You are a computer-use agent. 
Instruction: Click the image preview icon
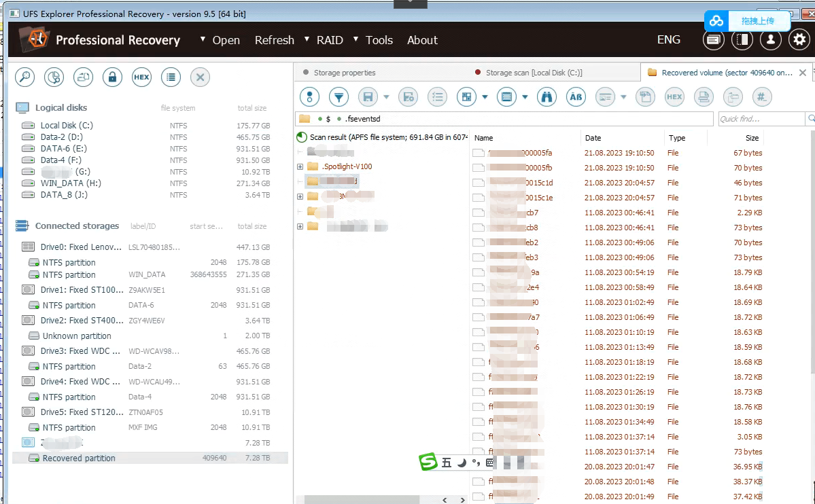[x=605, y=96]
